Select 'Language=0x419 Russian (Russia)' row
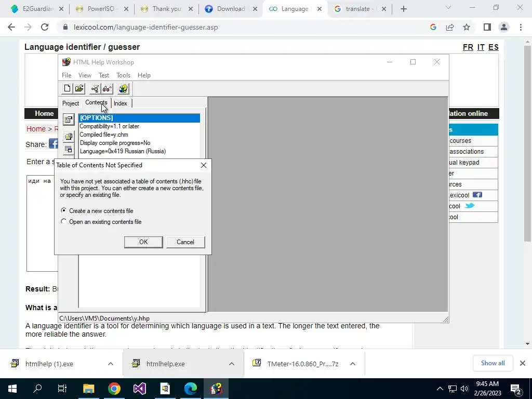The width and height of the screenshot is (532, 399). pos(139,151)
